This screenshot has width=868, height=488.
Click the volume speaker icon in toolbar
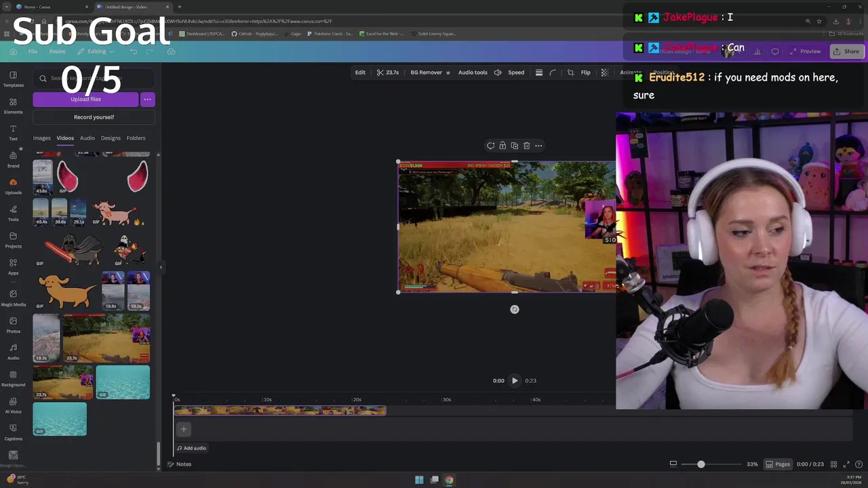498,73
